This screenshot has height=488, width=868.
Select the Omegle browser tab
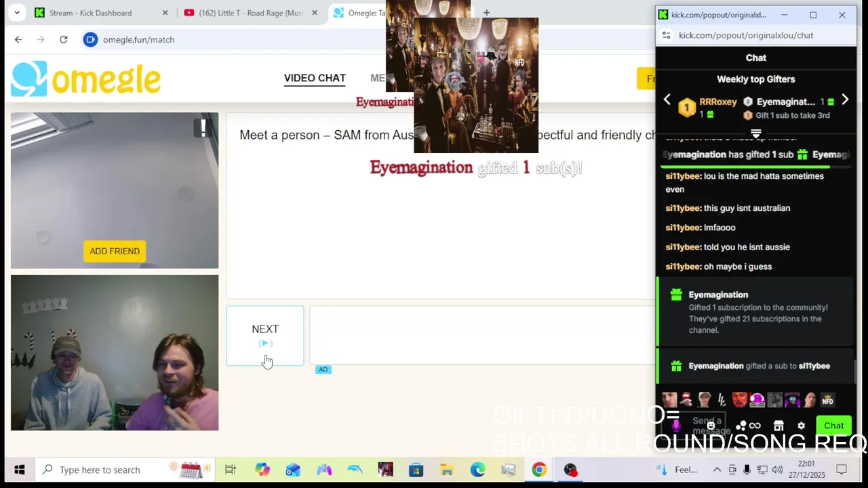pyautogui.click(x=357, y=12)
